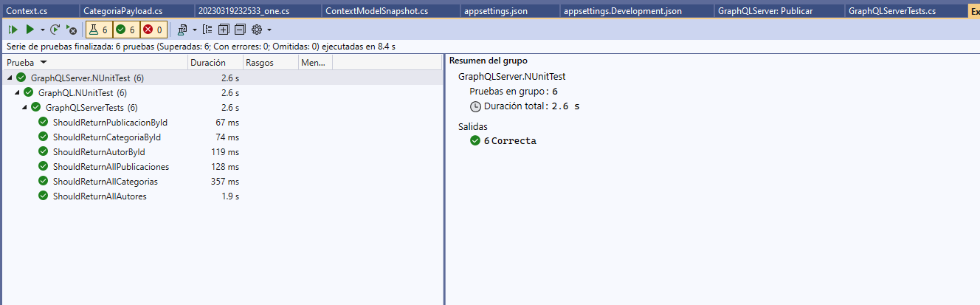
Task: Open the playlist icon in toolbar
Action: click(182, 30)
